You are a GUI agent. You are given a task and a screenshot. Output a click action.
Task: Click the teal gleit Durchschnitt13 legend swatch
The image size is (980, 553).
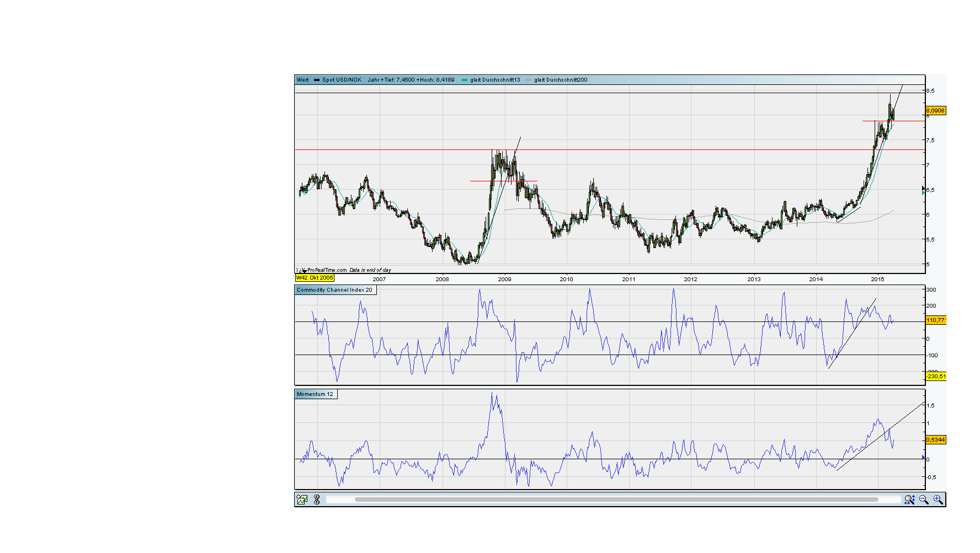[465, 80]
